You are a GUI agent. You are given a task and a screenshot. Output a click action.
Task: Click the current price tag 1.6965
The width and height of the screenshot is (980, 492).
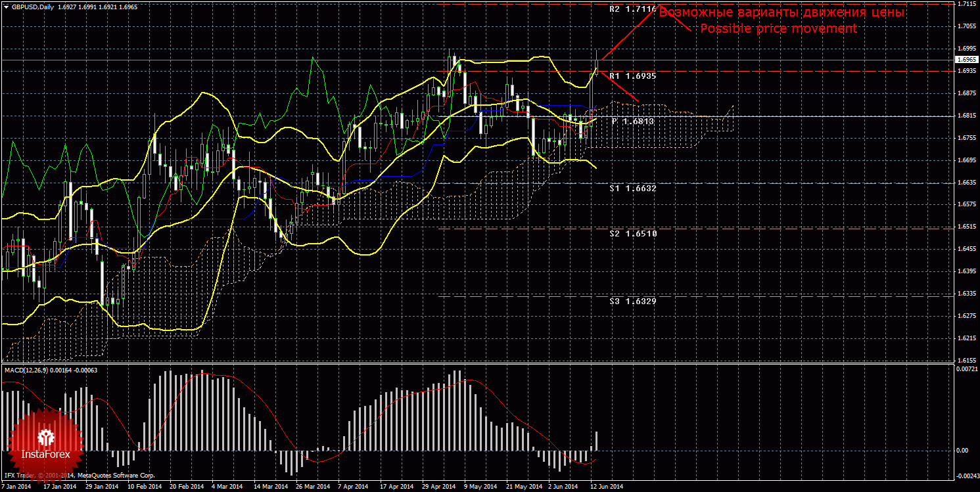click(966, 60)
